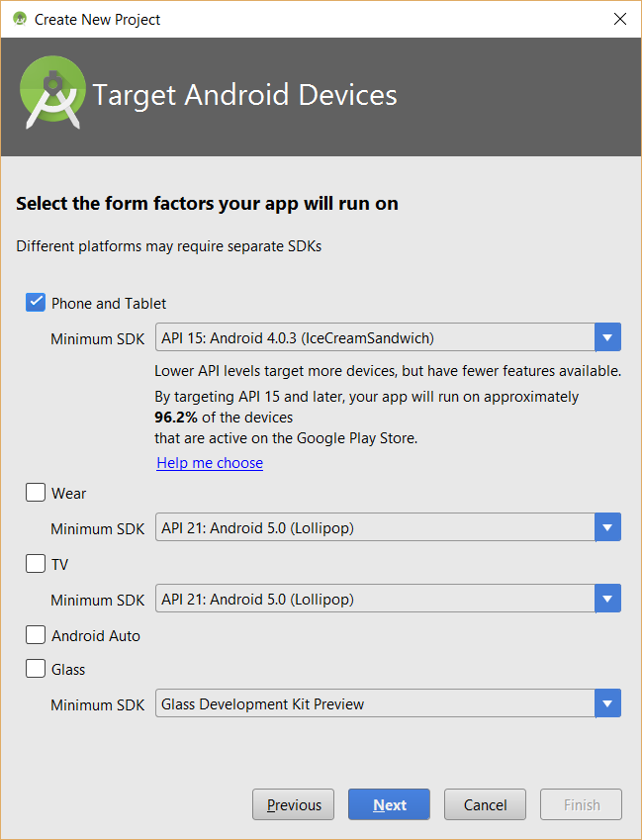
Task: Open the Phone and Tablet Minimum SDK dropdown arrow
Action: [x=607, y=337]
